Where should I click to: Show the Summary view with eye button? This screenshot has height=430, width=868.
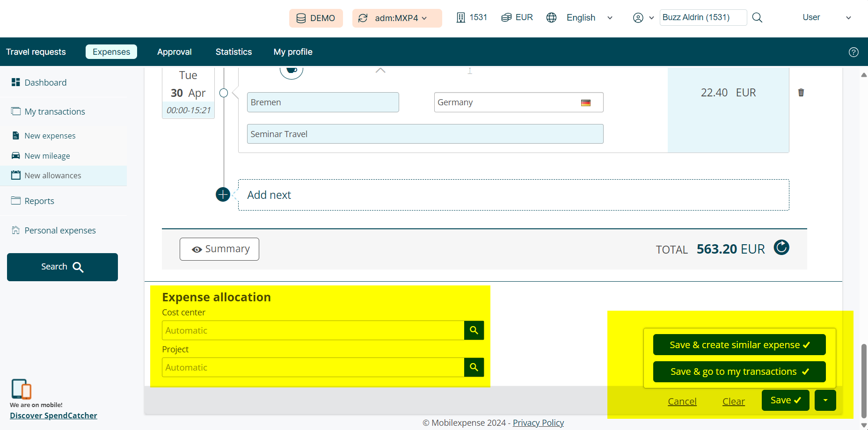pyautogui.click(x=219, y=249)
